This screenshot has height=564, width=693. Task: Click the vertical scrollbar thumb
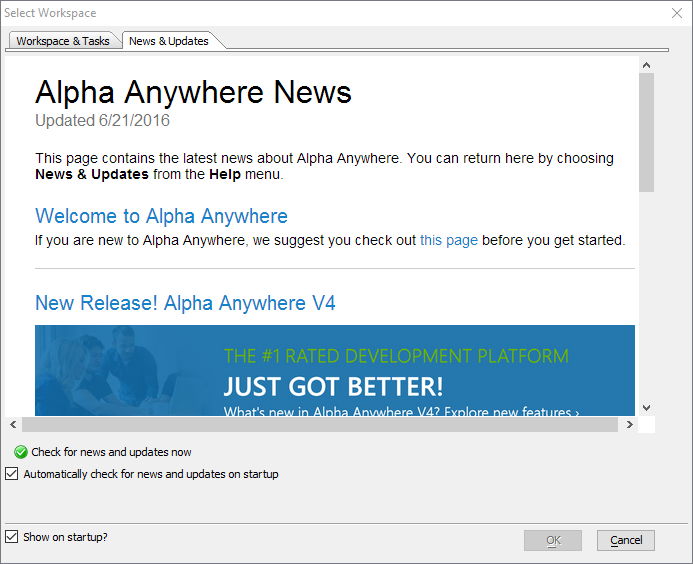[x=646, y=133]
